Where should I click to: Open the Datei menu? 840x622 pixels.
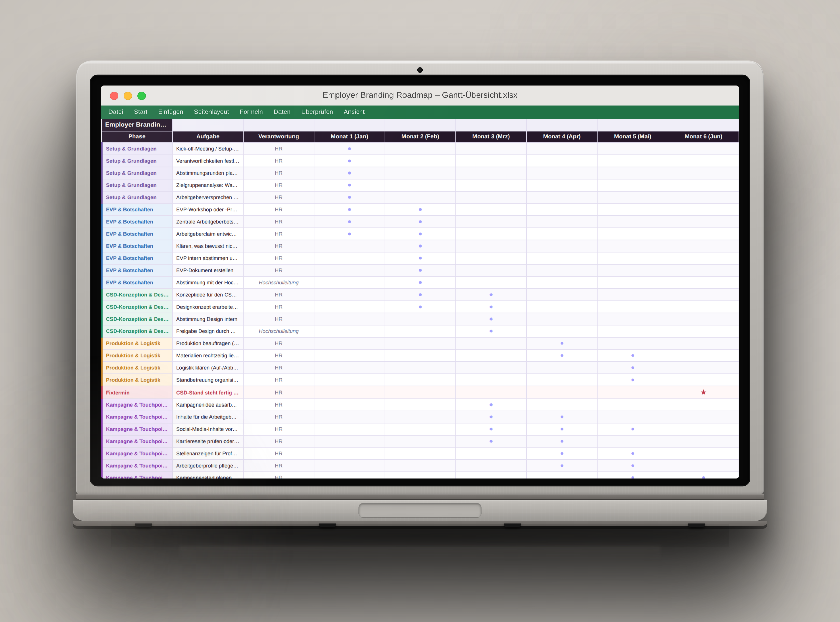(116, 112)
